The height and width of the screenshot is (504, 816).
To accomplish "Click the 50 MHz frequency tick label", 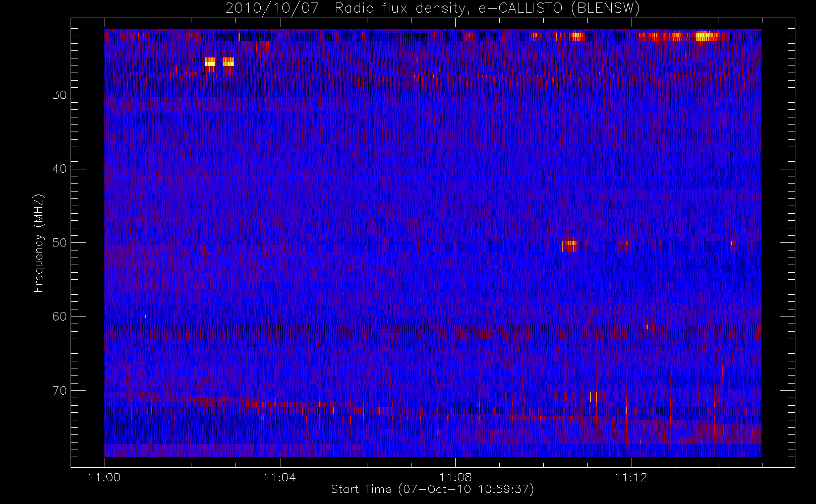I will [60, 242].
